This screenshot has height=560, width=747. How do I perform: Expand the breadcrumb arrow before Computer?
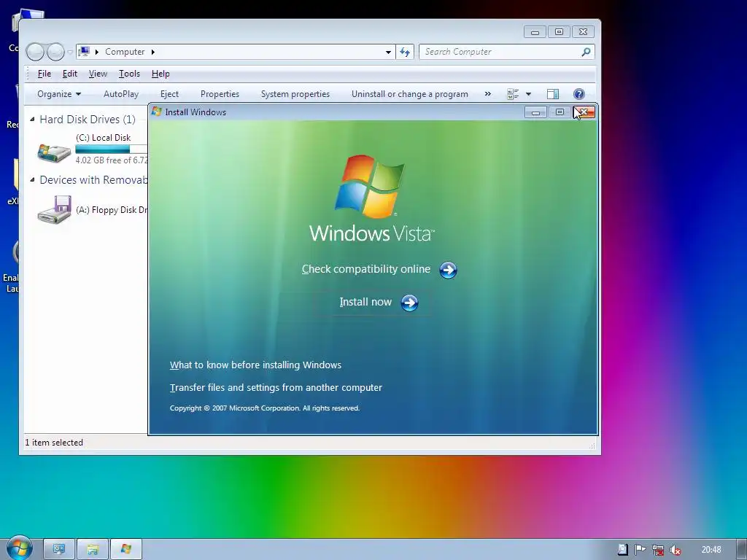point(97,52)
